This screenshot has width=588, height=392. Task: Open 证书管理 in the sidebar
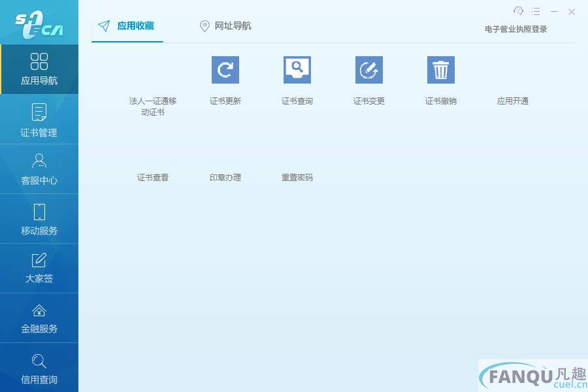39,120
